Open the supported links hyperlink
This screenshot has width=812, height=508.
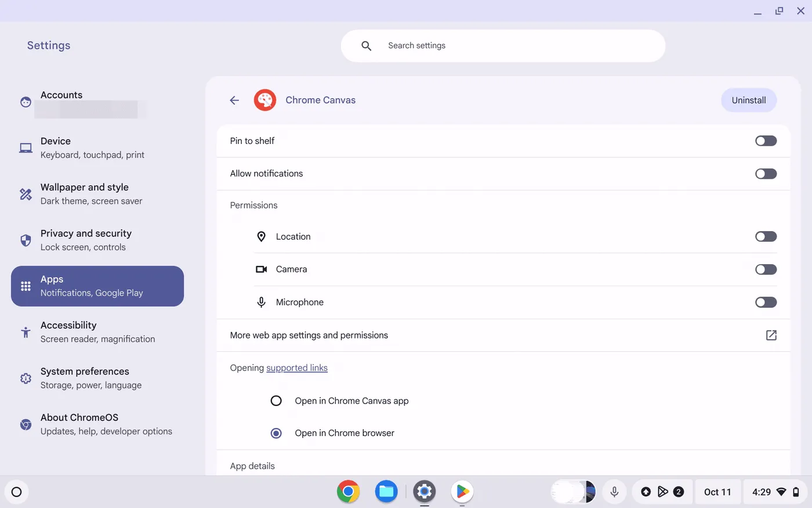(297, 368)
